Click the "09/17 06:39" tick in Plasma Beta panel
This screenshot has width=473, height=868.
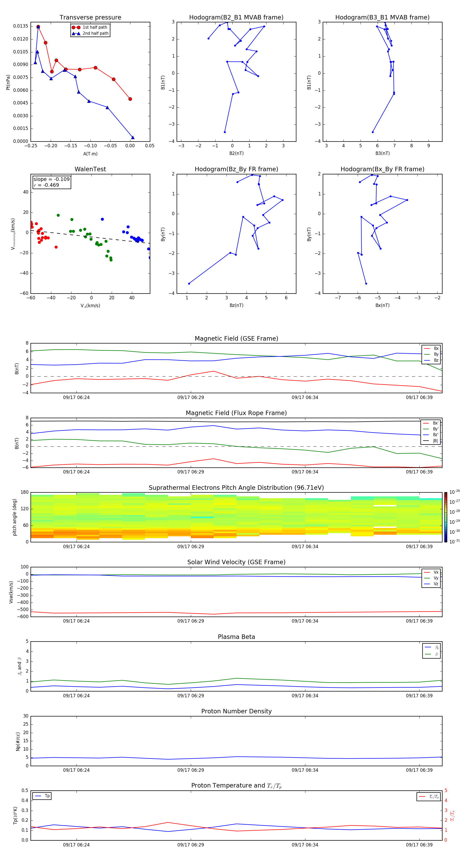(419, 695)
